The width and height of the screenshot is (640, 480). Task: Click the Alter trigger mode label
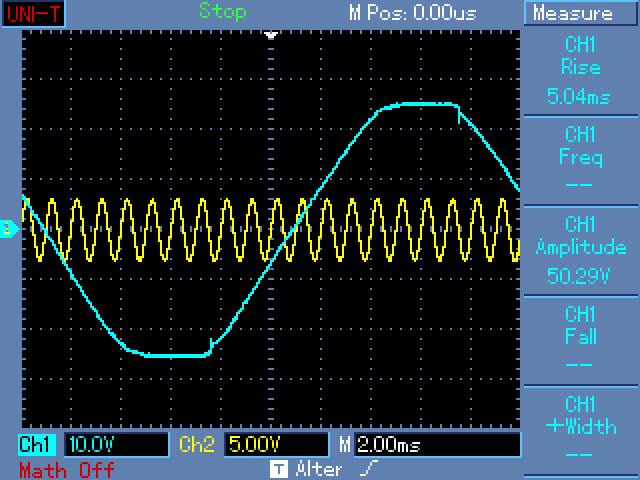319,469
